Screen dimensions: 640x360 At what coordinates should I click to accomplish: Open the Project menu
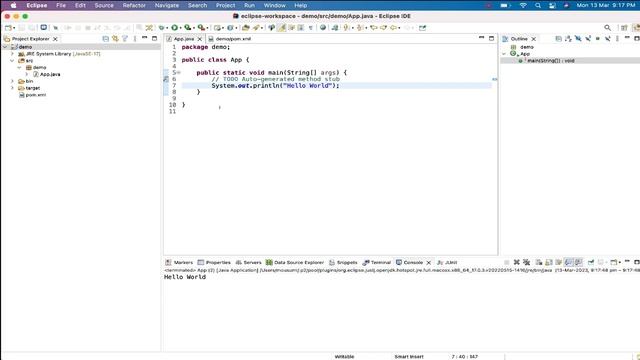coord(225,5)
